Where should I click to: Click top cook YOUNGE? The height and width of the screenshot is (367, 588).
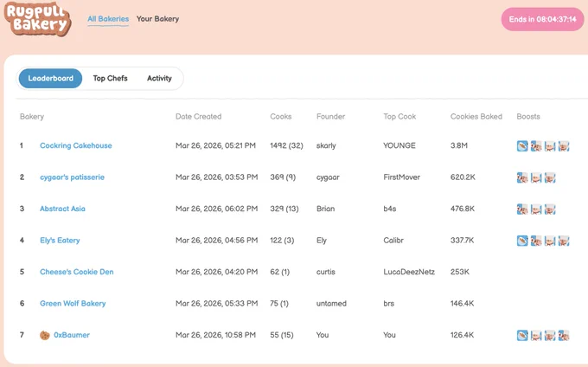point(399,145)
